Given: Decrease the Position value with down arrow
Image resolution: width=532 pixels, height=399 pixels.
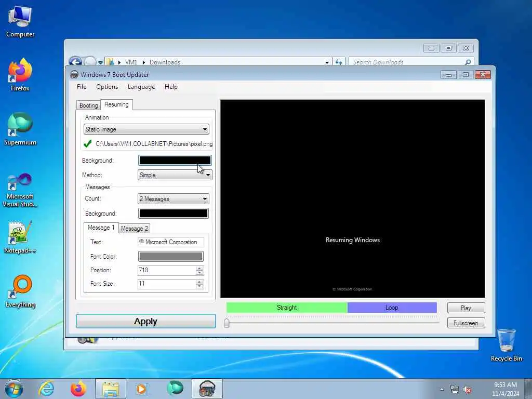Looking at the screenshot, I should tap(199, 273).
